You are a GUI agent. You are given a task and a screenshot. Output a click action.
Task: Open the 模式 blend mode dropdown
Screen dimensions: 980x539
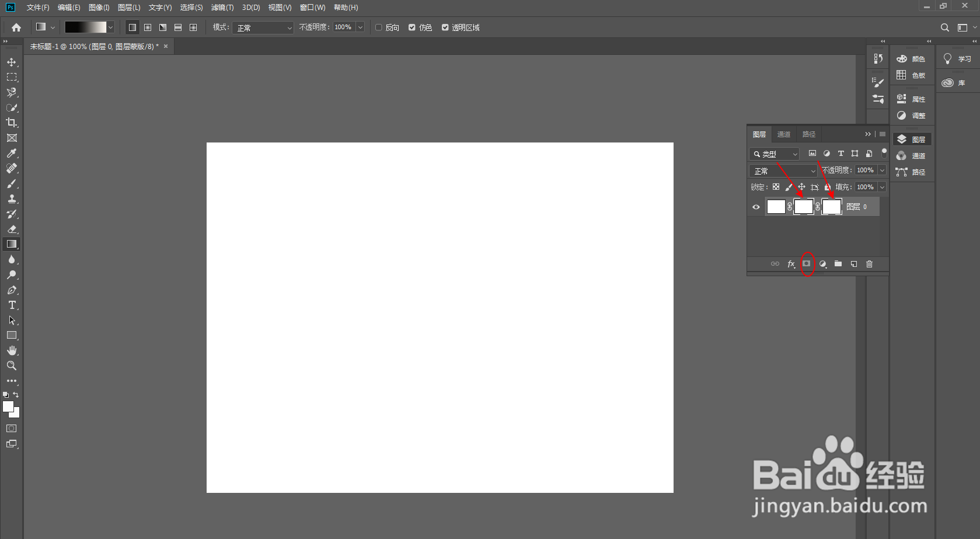[x=263, y=27]
